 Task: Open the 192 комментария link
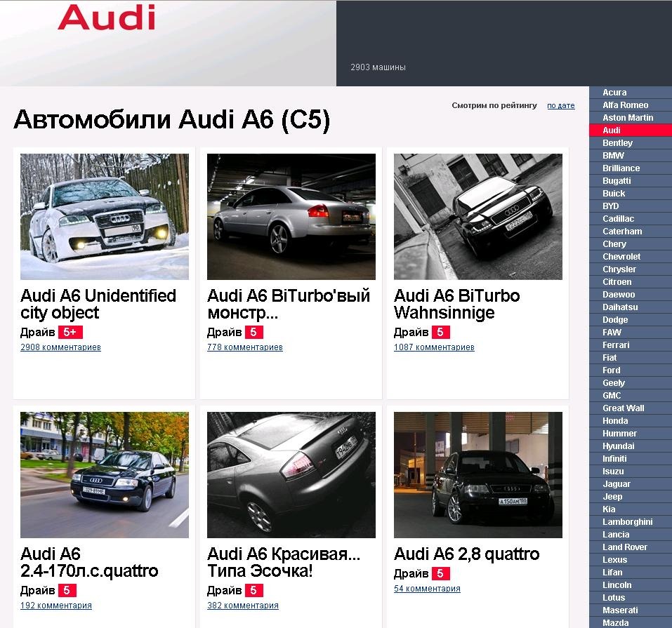[x=55, y=606]
